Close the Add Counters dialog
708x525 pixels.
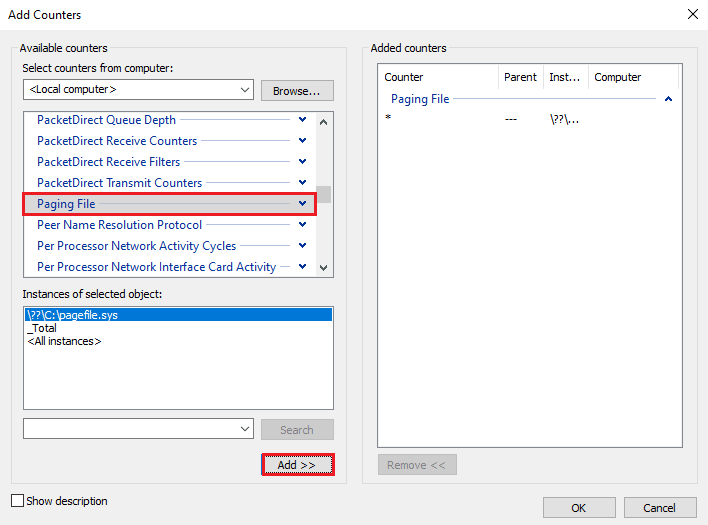[x=693, y=14]
